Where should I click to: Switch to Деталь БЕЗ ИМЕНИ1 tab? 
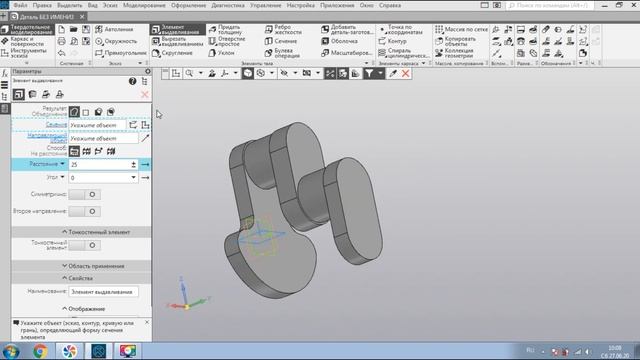click(47, 17)
